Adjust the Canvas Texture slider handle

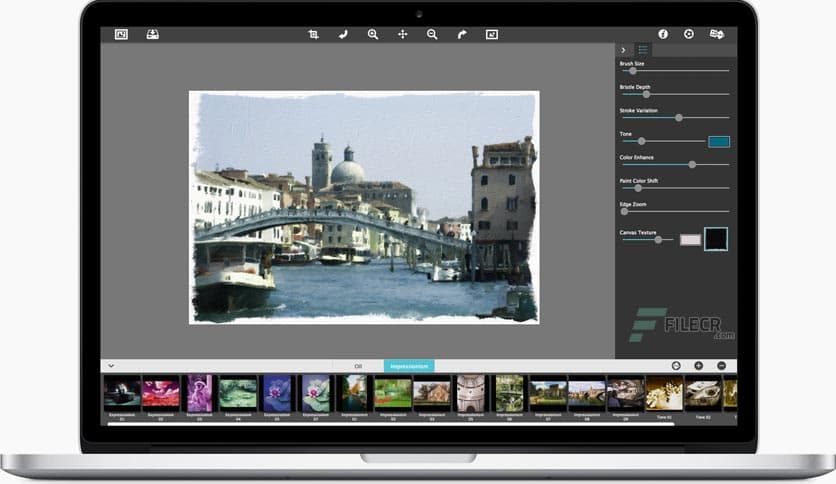click(658, 240)
